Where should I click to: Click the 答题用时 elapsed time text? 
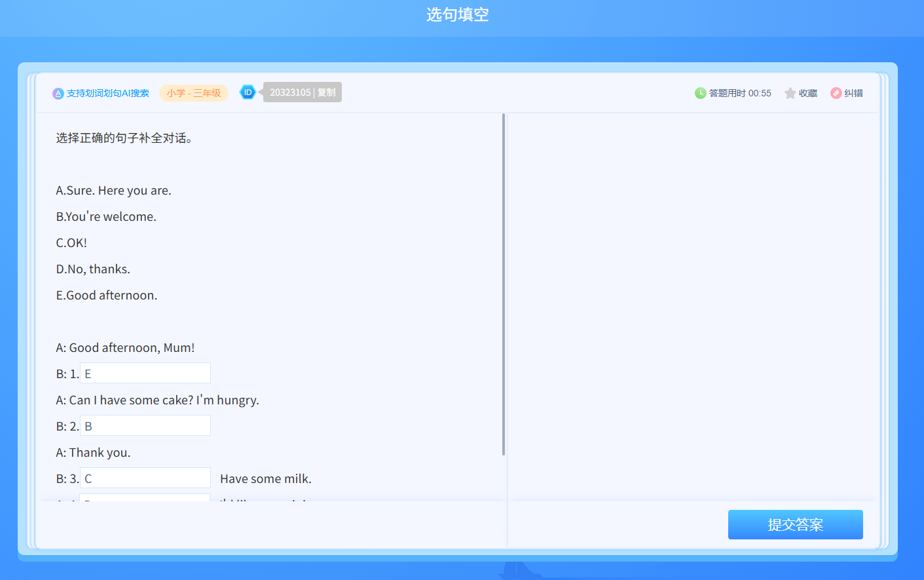tap(740, 93)
